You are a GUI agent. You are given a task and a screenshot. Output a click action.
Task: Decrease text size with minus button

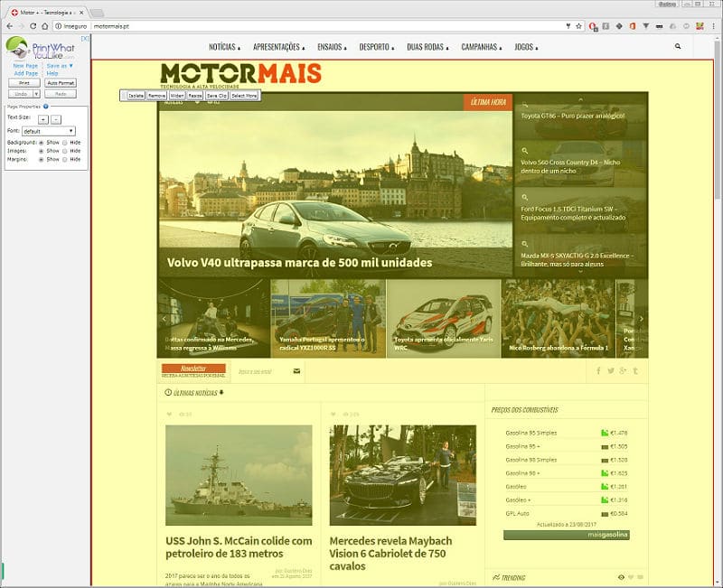click(x=56, y=119)
